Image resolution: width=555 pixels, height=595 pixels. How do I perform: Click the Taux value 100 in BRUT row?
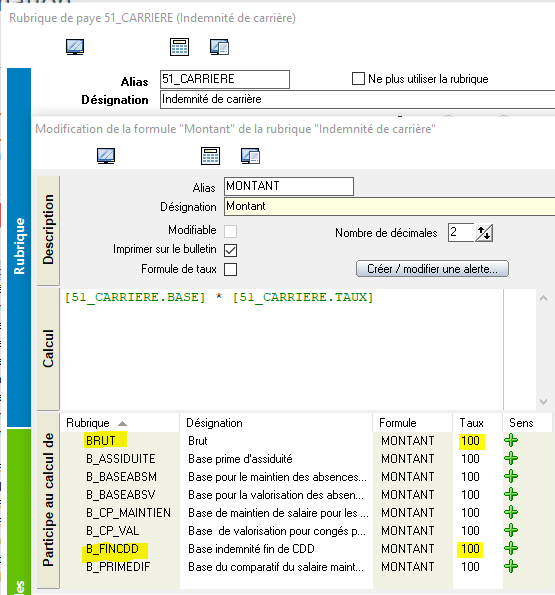pos(470,441)
